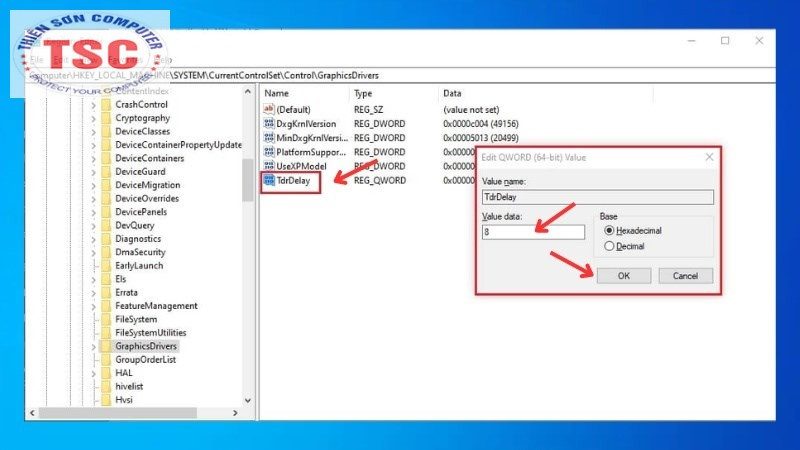Viewport: 800px width, 450px height.
Task: Click the hivelist folder icon
Action: coord(106,386)
